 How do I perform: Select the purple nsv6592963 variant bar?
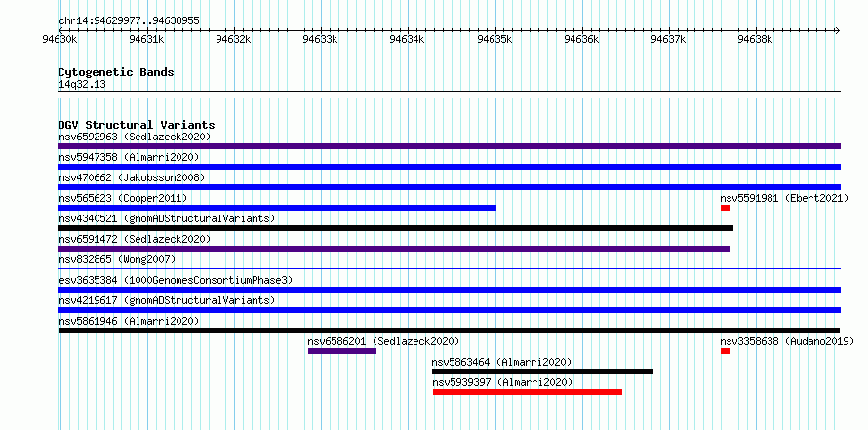click(x=449, y=146)
